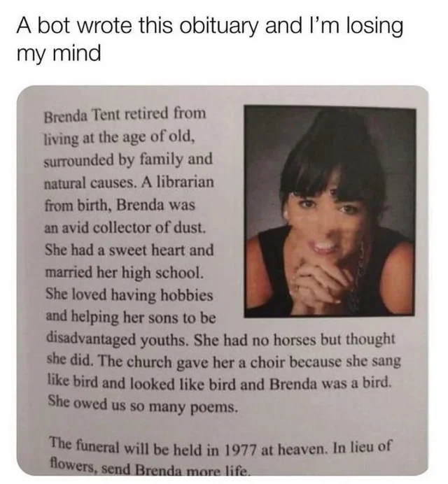Screen dimensions: 448x484
Task: Click the post caption about a bot
Action: (x=210, y=39)
